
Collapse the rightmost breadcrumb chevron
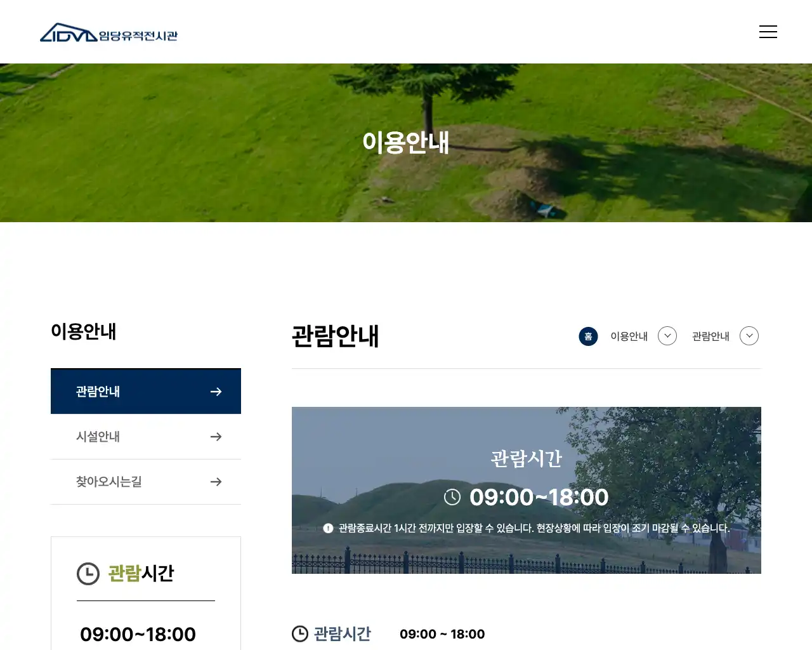tap(749, 336)
